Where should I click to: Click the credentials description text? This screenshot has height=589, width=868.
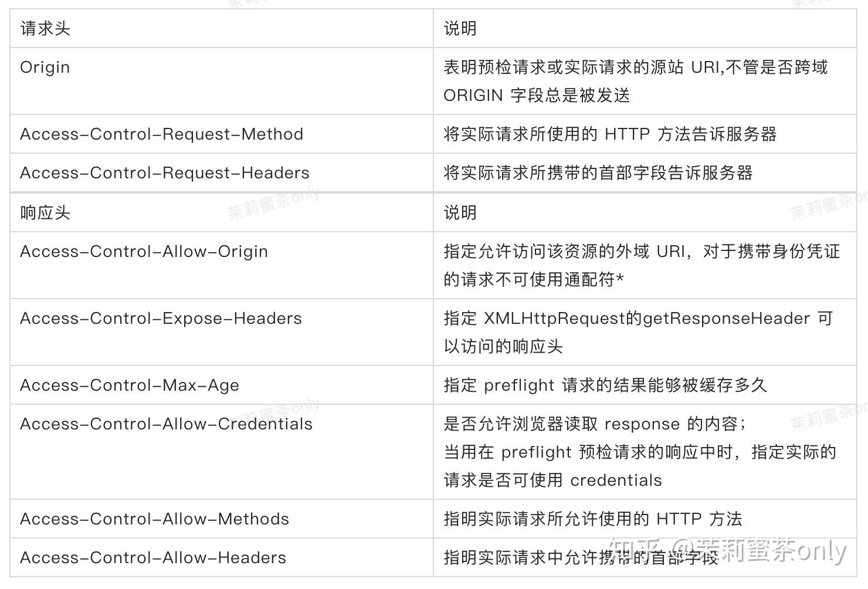(x=640, y=452)
